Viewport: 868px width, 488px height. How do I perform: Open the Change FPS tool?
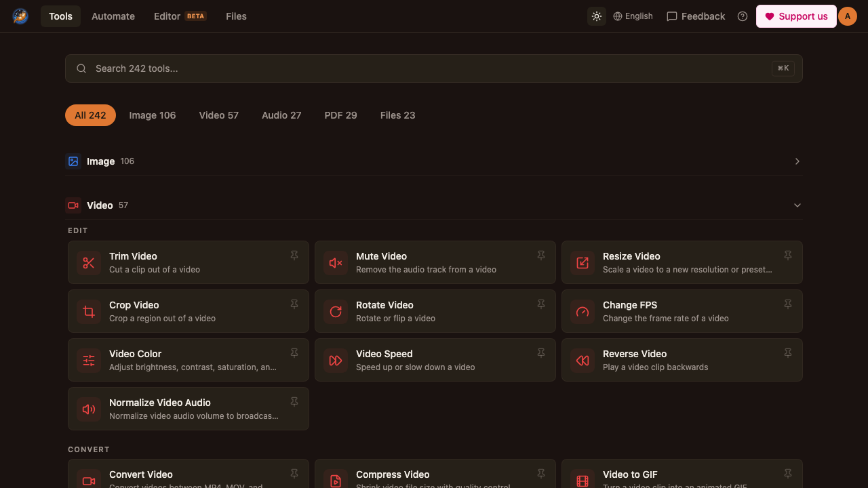click(682, 311)
